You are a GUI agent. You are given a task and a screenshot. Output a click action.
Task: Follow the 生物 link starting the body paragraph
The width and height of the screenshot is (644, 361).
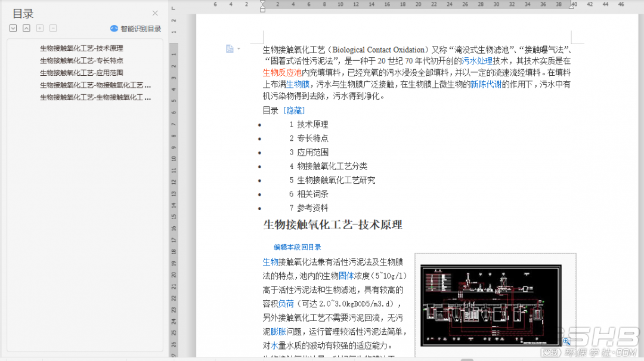tap(270, 262)
